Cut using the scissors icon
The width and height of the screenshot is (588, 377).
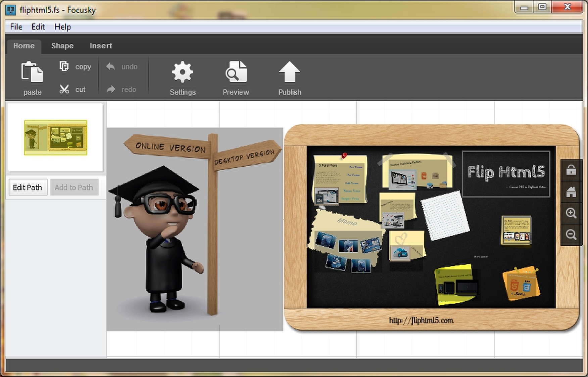(x=64, y=89)
